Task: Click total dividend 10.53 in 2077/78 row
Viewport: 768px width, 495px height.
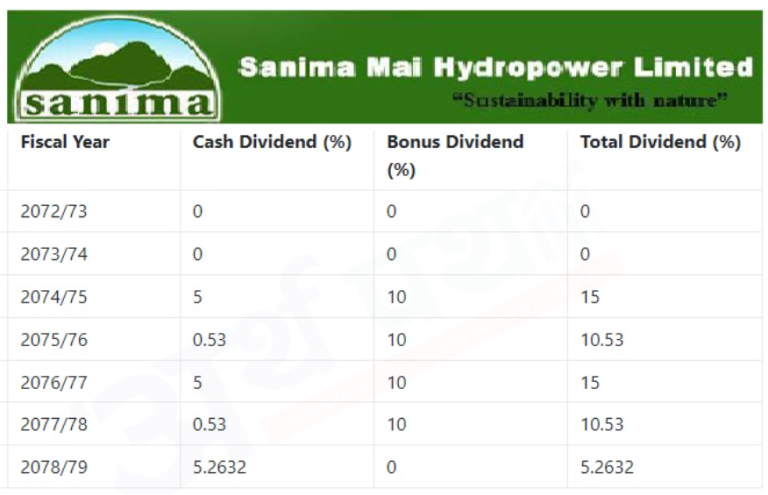Action: [602, 424]
